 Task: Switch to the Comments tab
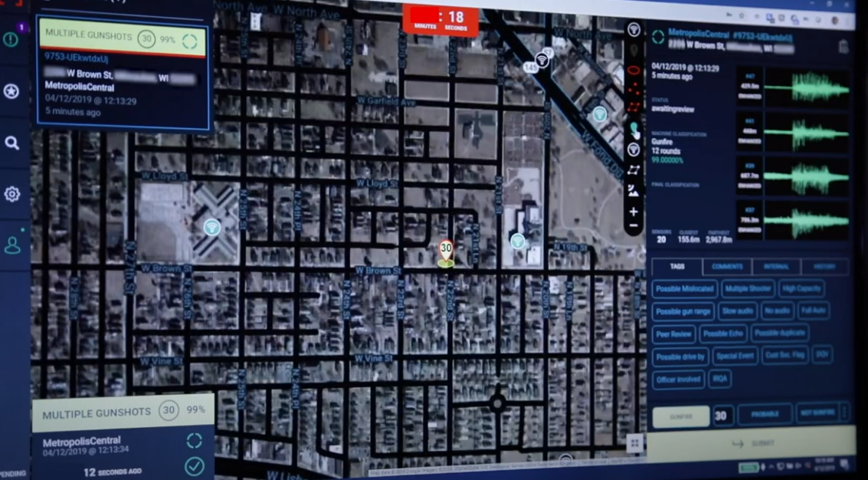click(x=727, y=267)
